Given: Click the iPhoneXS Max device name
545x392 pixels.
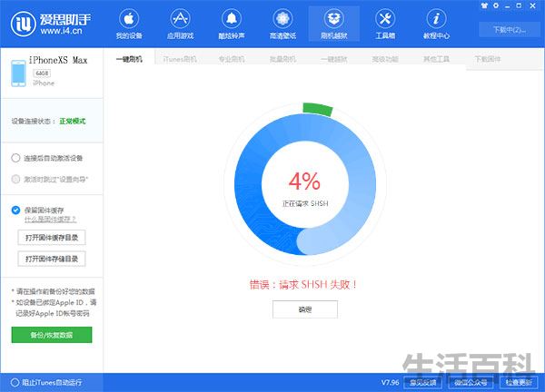Looking at the screenshot, I should [x=58, y=60].
